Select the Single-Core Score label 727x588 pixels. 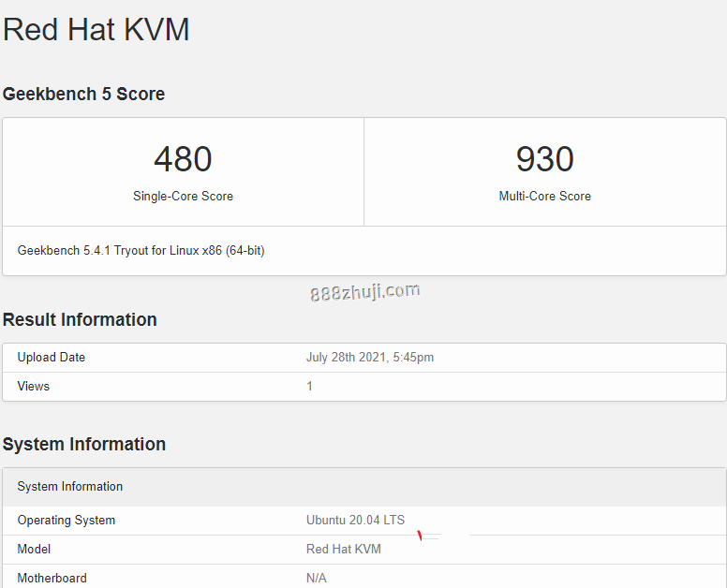tap(183, 196)
